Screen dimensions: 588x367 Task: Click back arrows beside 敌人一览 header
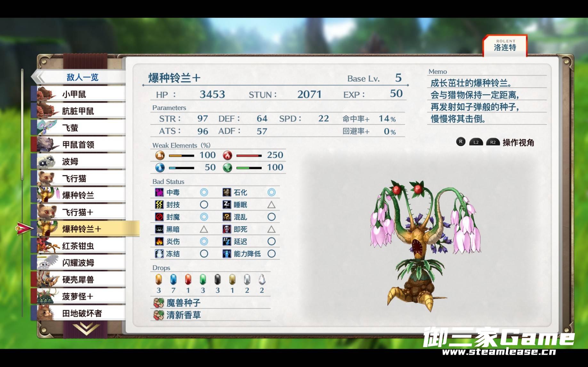tap(39, 77)
